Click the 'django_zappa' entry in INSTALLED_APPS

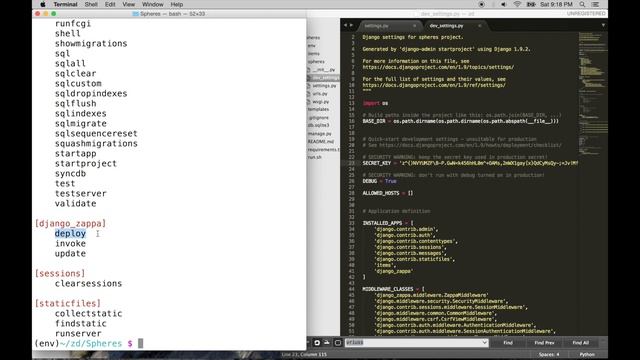(x=394, y=271)
